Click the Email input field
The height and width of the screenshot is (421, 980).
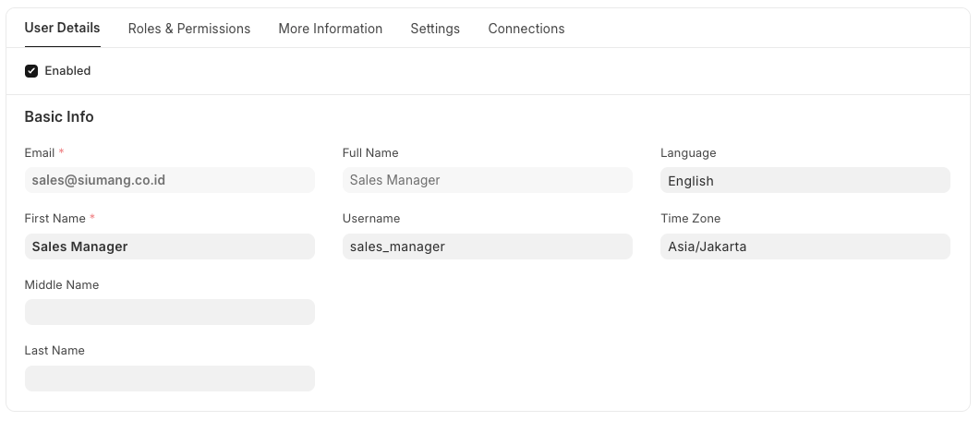170,180
